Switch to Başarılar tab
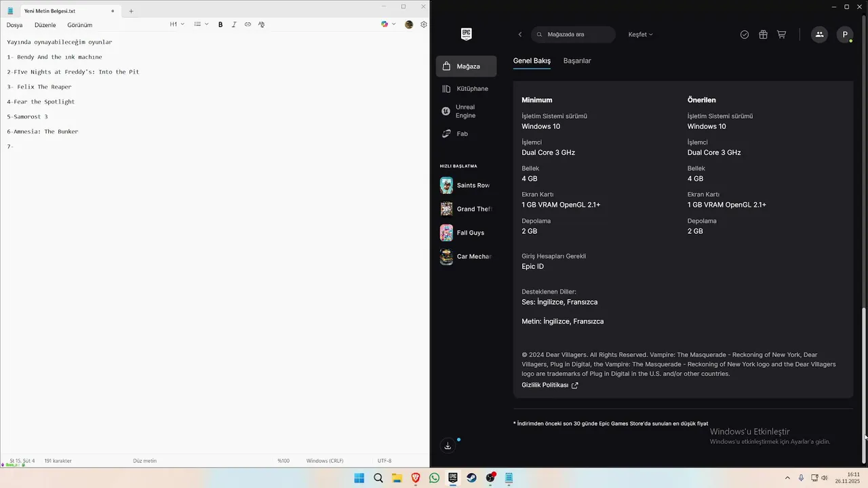Screen dimensions: 868x488 tap(577, 61)
